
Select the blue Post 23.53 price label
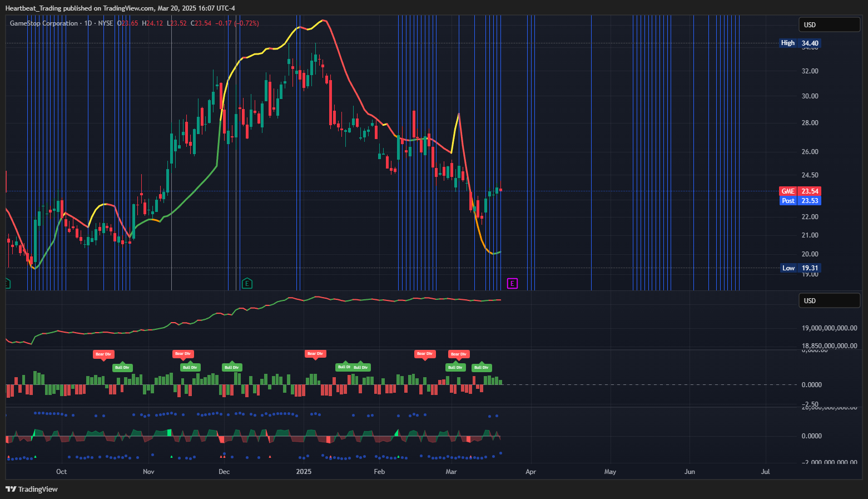tap(800, 200)
